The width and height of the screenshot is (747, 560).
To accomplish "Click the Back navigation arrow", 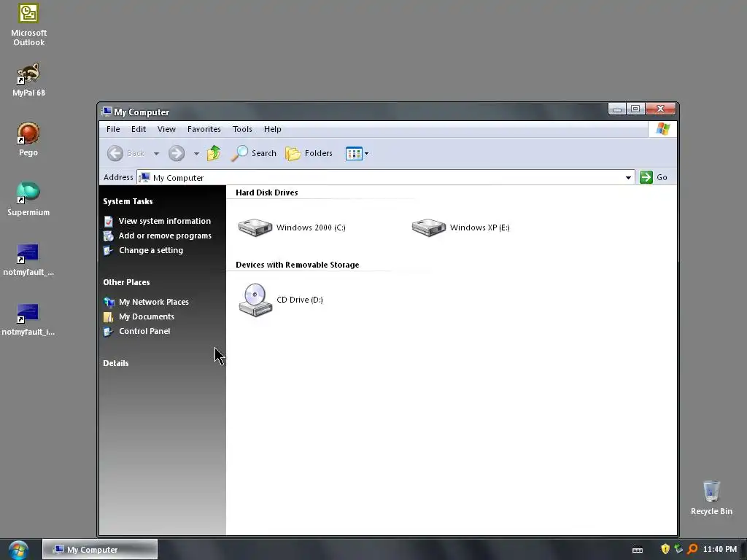I will [x=115, y=153].
